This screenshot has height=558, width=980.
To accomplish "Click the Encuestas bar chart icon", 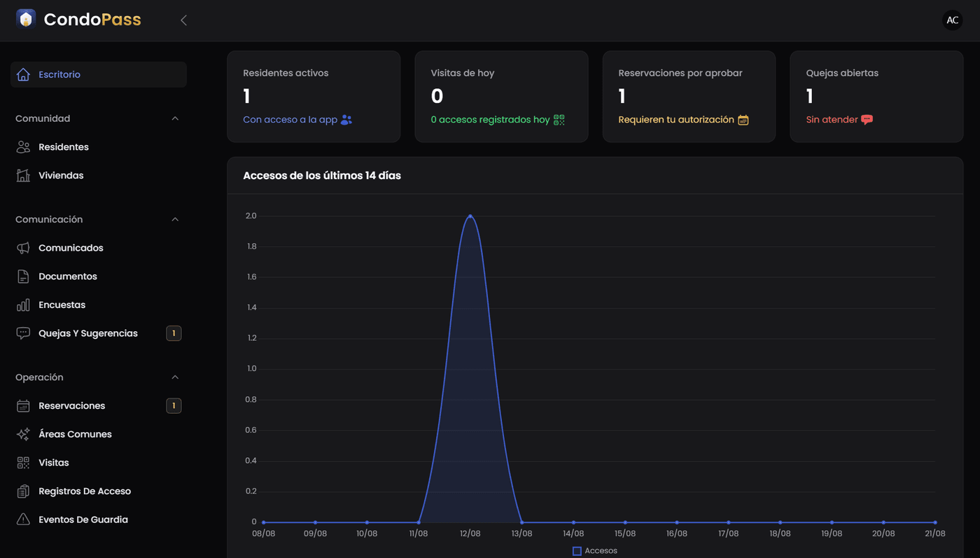I will point(23,305).
